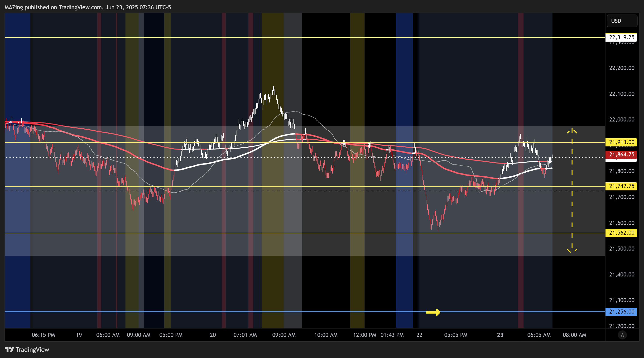Click the 21,500.00 axis price tick
644x358 pixels.
622,248
